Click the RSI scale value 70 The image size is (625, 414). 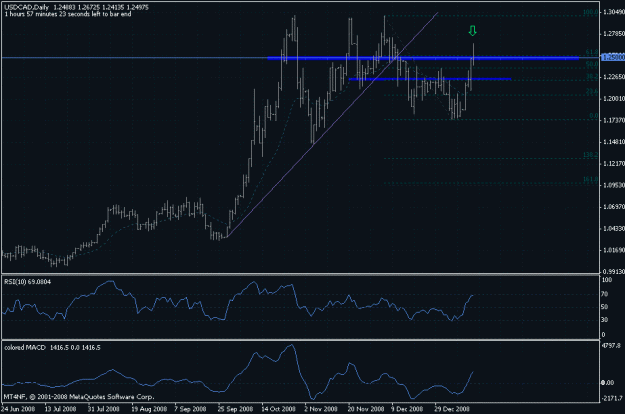pos(605,294)
